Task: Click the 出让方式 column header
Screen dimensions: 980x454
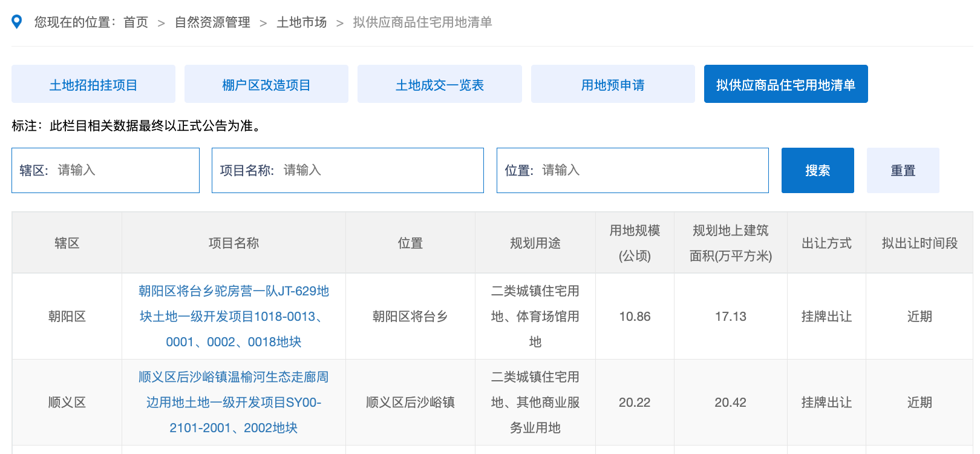Action: pyautogui.click(x=826, y=243)
